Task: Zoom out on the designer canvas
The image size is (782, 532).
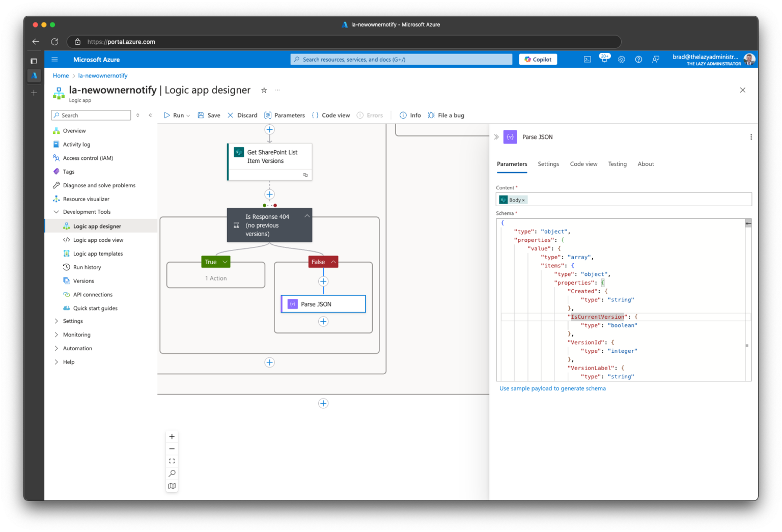Action: 172,449
